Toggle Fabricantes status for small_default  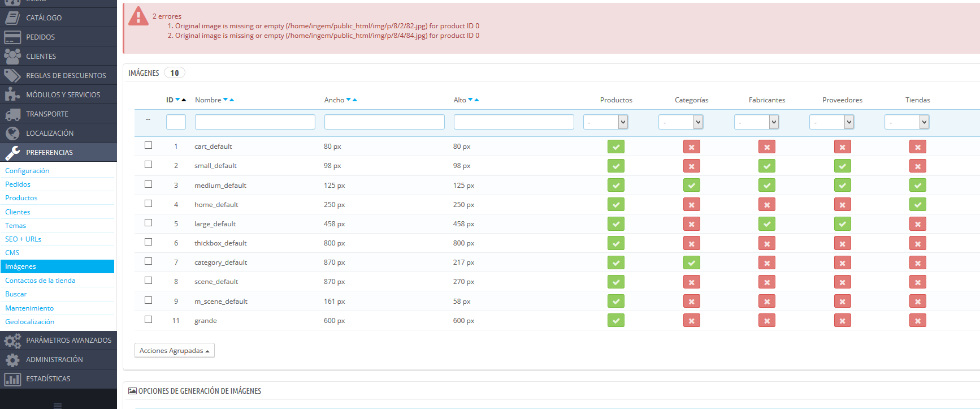point(767,166)
